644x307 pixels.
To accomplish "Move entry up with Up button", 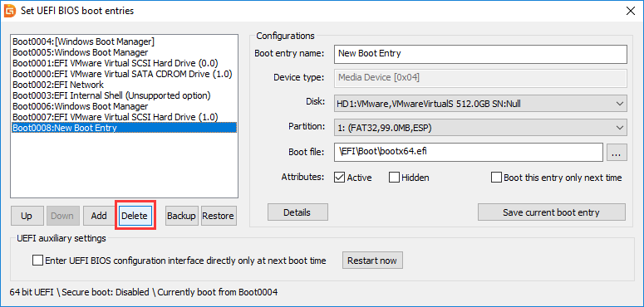I will tap(27, 216).
